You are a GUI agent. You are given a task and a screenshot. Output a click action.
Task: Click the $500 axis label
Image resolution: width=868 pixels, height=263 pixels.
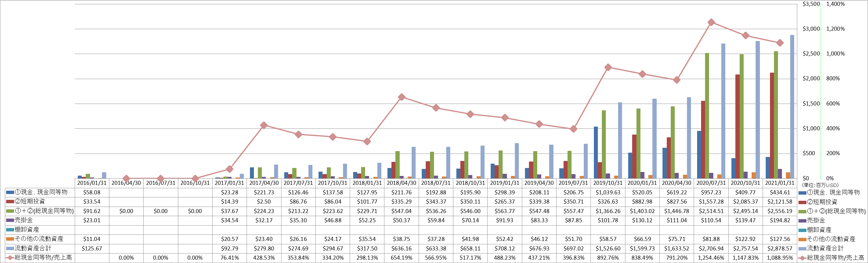tap(809, 153)
